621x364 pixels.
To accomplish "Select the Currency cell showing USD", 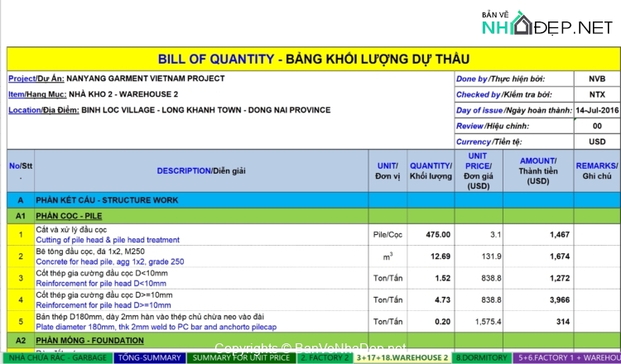I will (596, 141).
